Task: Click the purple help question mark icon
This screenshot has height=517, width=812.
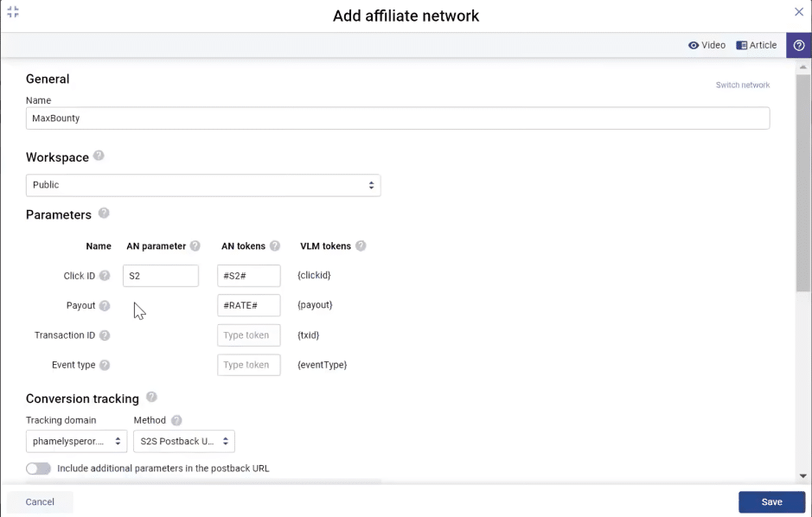Action: click(799, 45)
